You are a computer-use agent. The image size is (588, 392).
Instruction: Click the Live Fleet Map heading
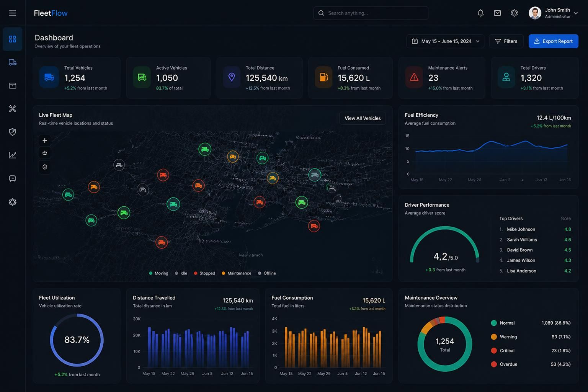(56, 115)
